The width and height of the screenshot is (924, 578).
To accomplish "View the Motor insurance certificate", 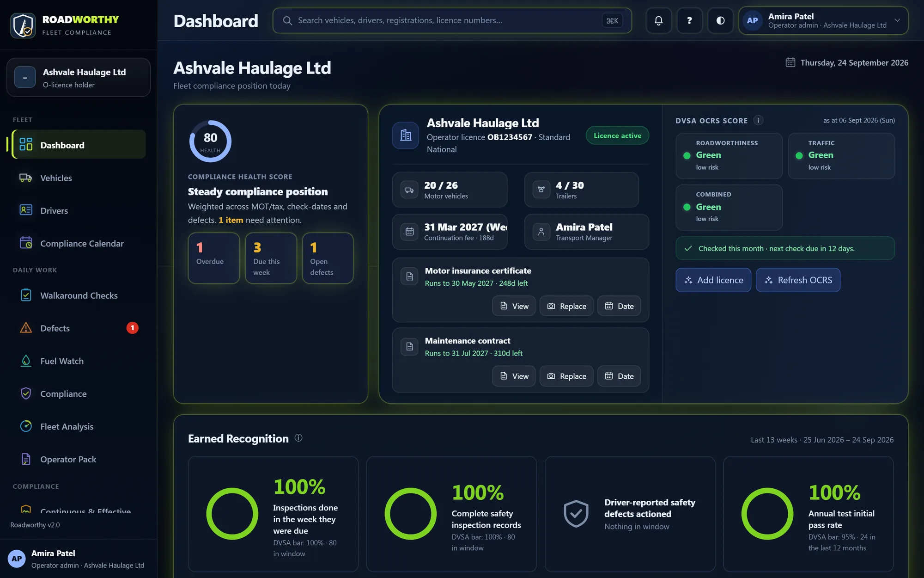I will pos(514,306).
